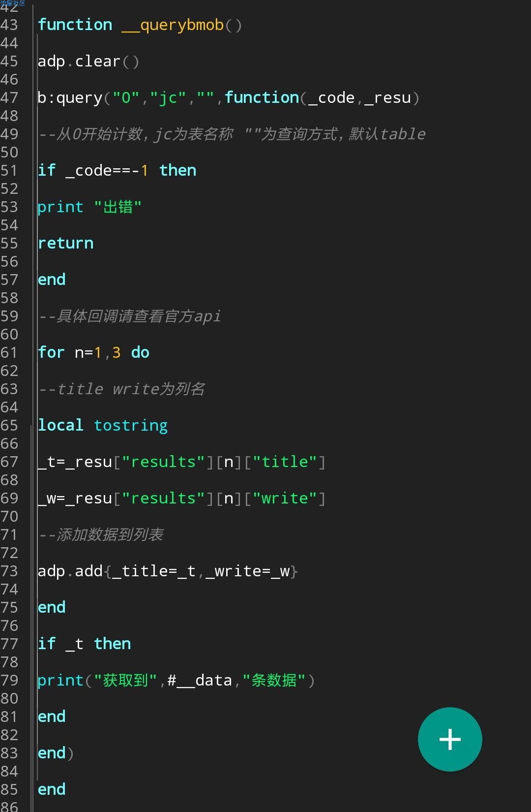Click the watermark text in the top-left corner
Image resolution: width=531 pixels, height=812 pixels.
point(13,3)
